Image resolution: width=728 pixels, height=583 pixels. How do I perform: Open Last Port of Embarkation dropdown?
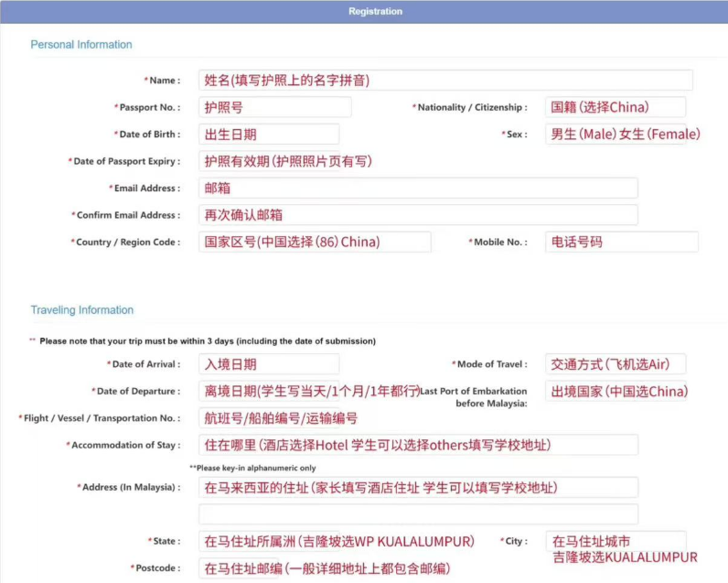tap(616, 391)
